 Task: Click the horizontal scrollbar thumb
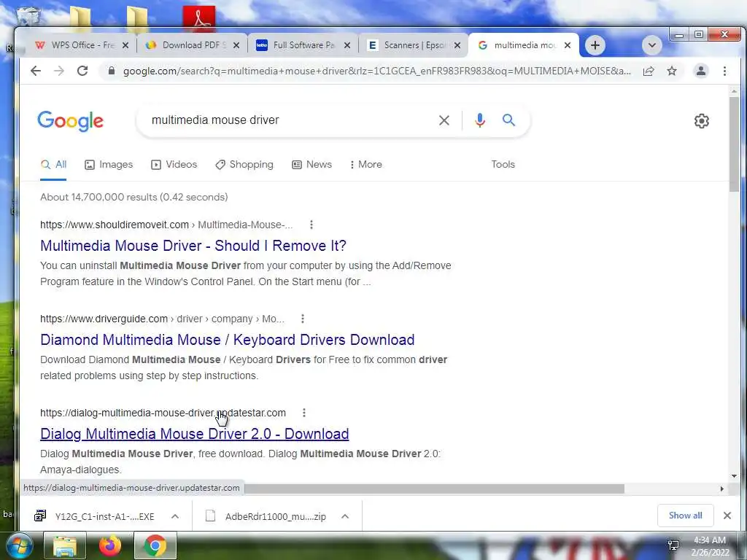[434, 489]
